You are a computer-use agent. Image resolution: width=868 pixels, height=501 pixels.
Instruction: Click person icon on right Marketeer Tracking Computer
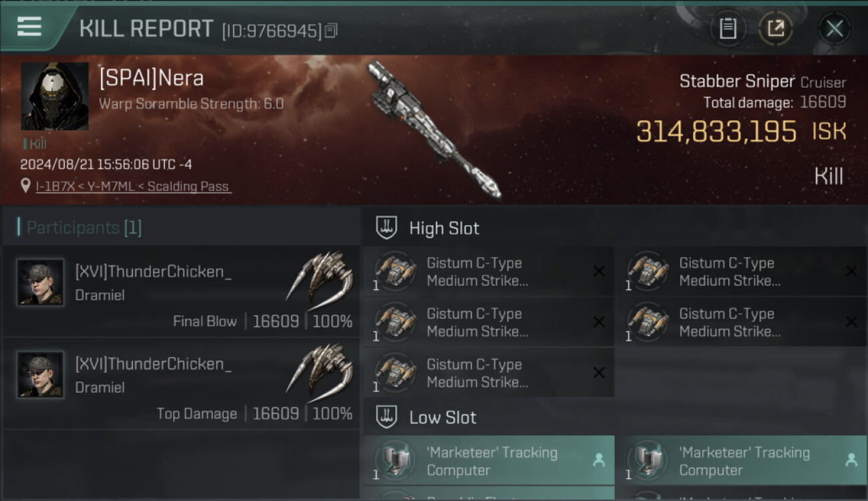851,460
